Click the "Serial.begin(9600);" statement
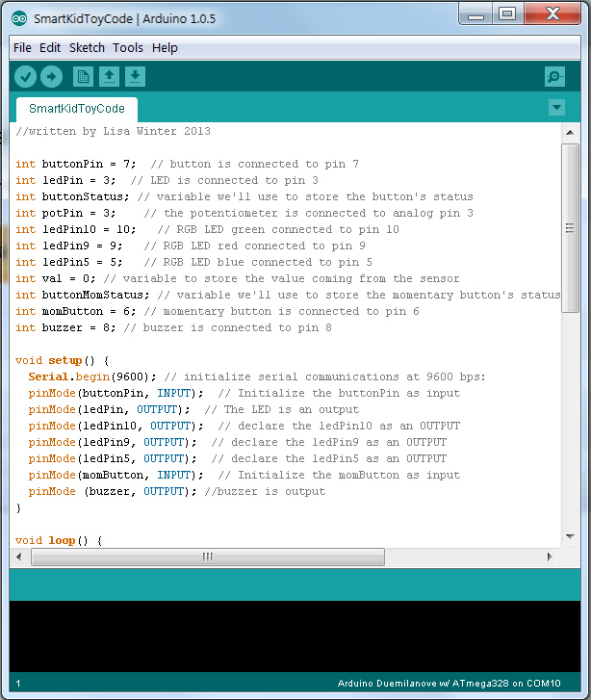 point(92,376)
